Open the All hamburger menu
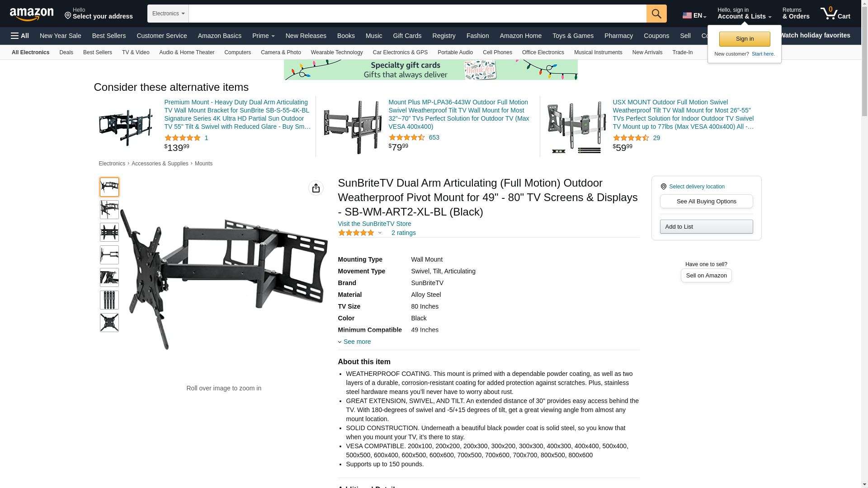 20,36
